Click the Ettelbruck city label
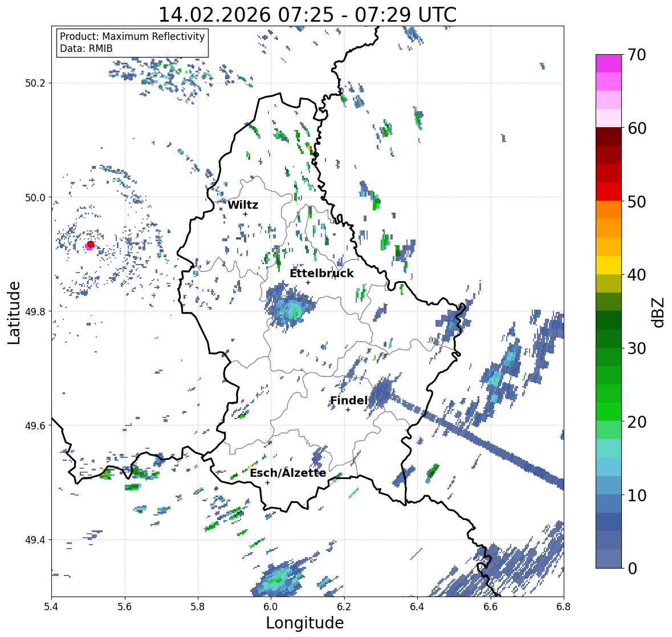The image size is (672, 637). [321, 274]
